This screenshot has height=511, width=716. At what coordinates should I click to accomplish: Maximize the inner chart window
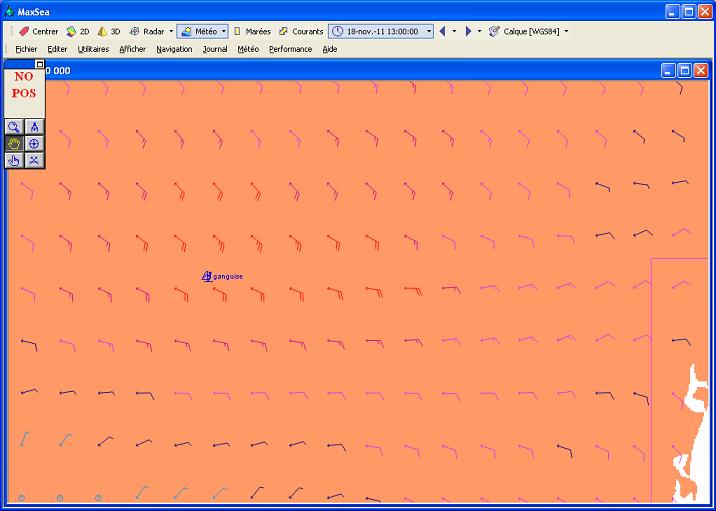point(684,70)
